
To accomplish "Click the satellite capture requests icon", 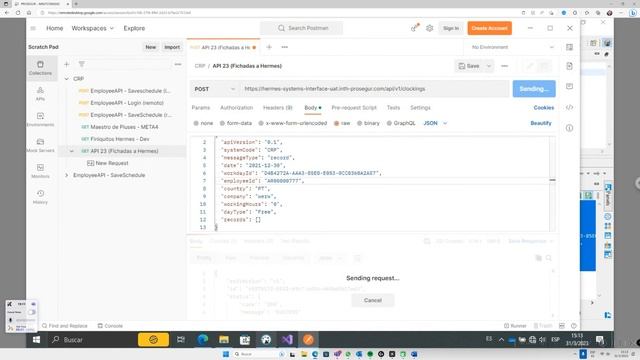I will [415, 28].
